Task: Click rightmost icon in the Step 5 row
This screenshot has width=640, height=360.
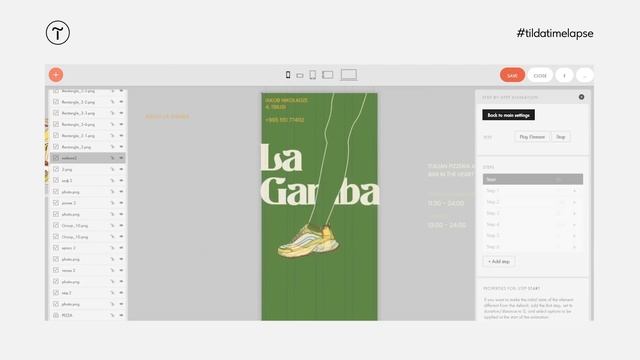Action: coord(574,236)
